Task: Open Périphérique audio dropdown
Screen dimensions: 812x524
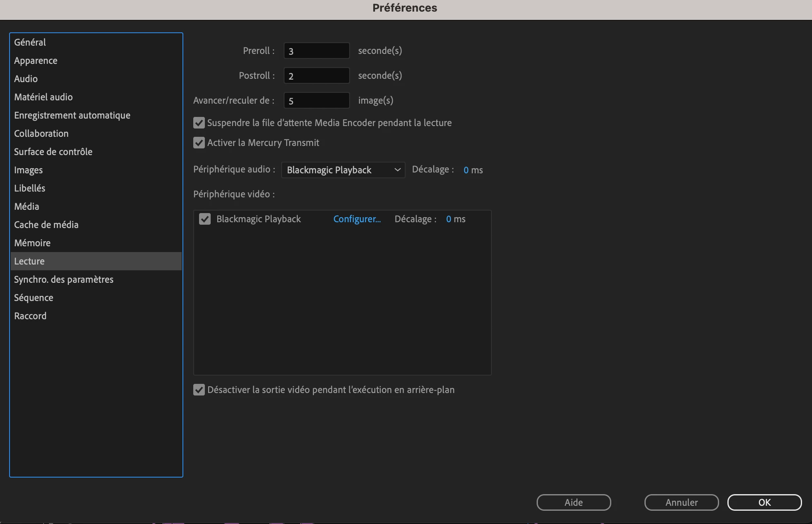Action: point(343,170)
